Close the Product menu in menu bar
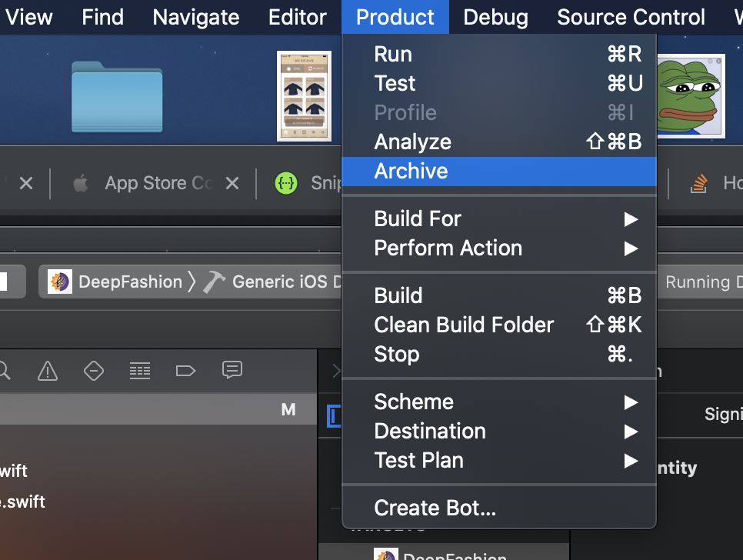743x560 pixels. pyautogui.click(x=395, y=17)
